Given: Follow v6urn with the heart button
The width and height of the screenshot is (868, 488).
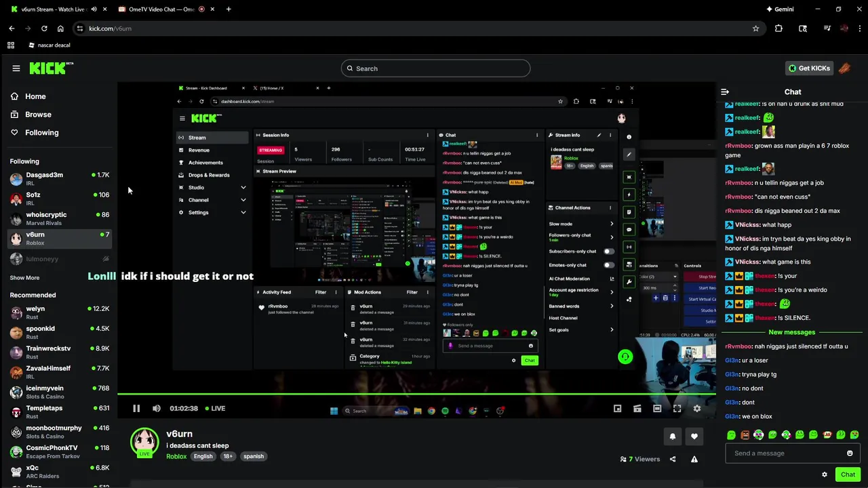Looking at the screenshot, I should [x=694, y=436].
